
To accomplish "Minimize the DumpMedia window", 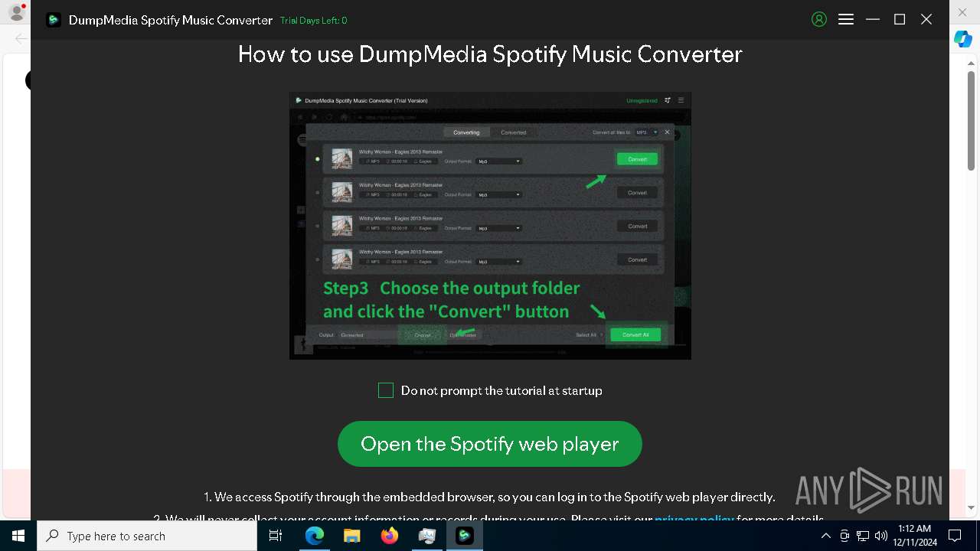I will pos(873,20).
